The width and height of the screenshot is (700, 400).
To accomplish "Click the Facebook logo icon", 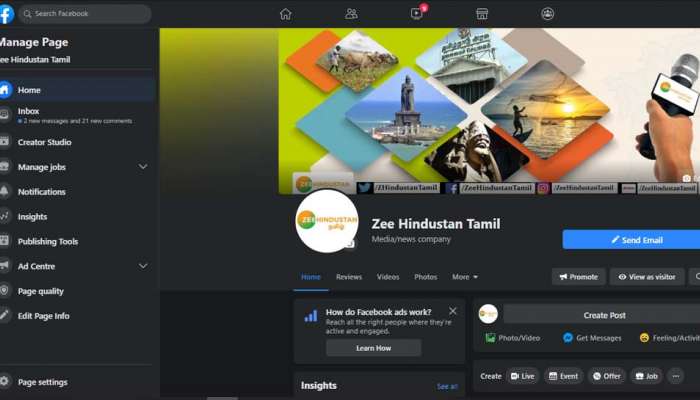I will pyautogui.click(x=6, y=14).
